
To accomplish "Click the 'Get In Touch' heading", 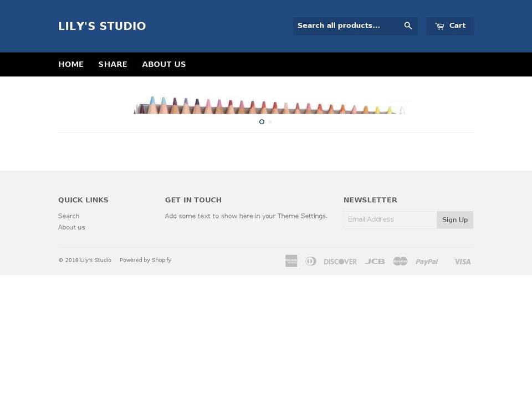I will coord(193,200).
